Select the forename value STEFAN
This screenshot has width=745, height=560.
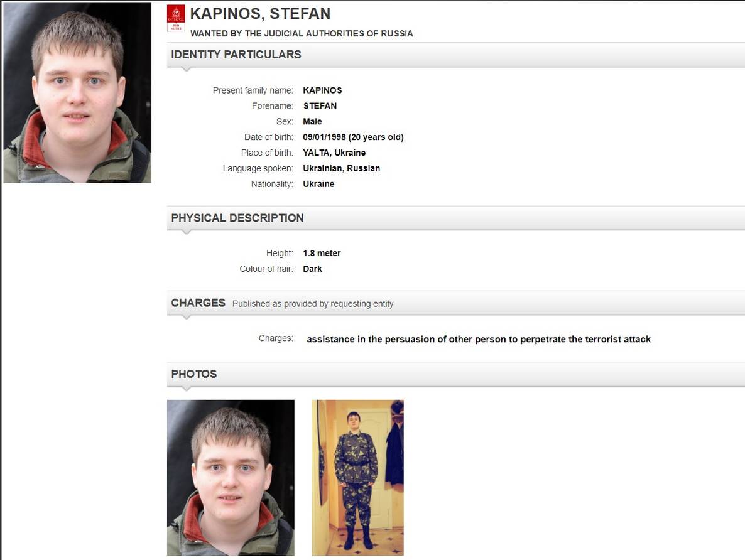(x=320, y=106)
